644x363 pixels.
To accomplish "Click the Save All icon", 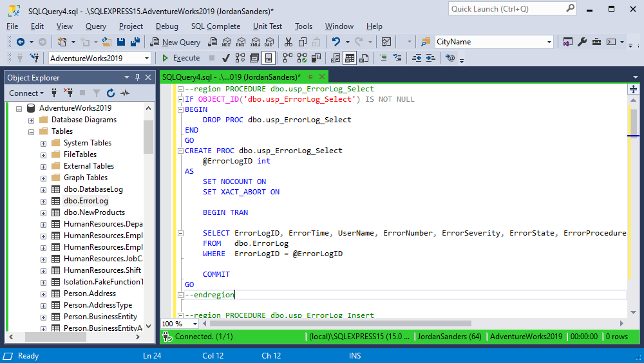I will click(135, 42).
